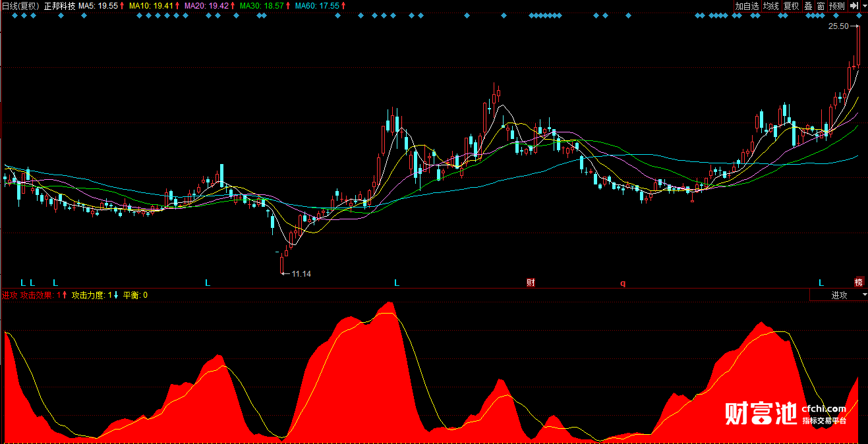Expand the top-right toolbar dropdown arrow
The height and width of the screenshot is (444, 868).
pyautogui.click(x=863, y=6)
